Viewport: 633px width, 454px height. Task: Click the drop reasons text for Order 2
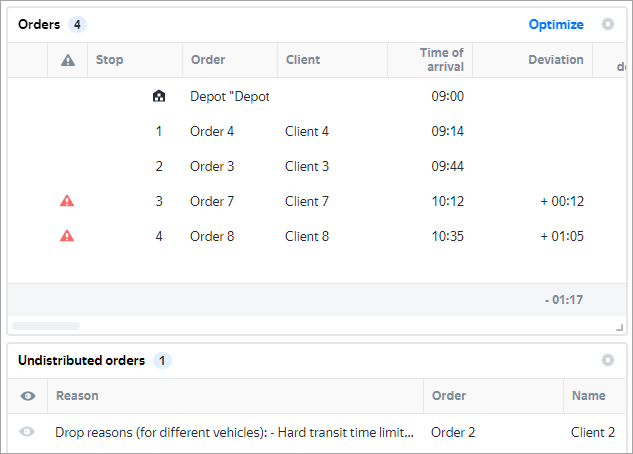[x=235, y=432]
